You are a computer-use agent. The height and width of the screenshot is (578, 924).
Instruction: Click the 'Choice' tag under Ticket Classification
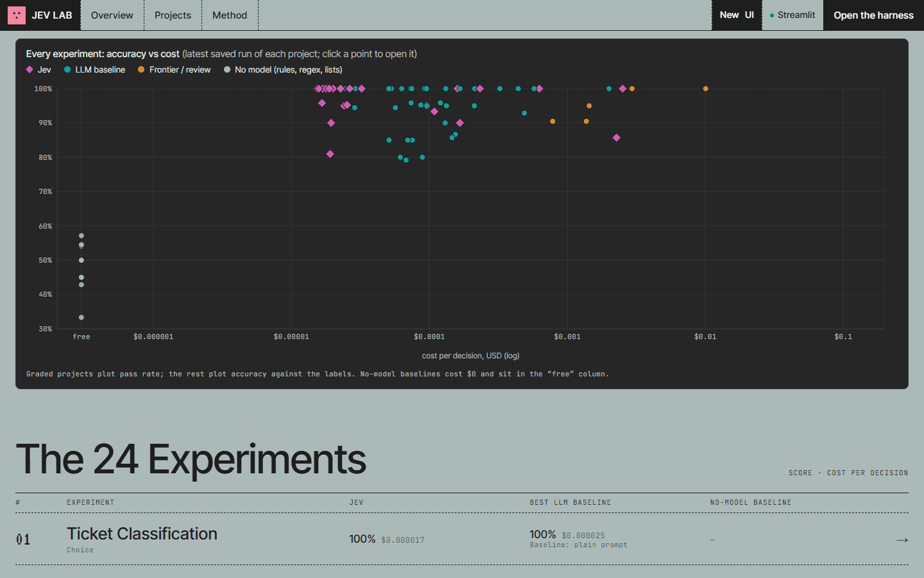click(x=80, y=550)
